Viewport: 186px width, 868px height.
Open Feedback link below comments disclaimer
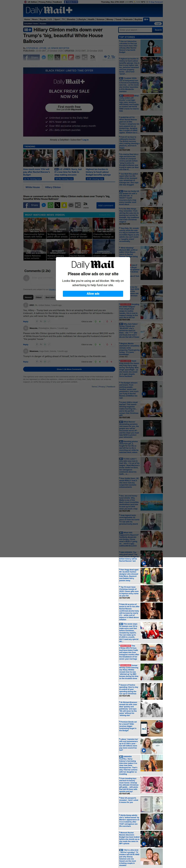111,387
